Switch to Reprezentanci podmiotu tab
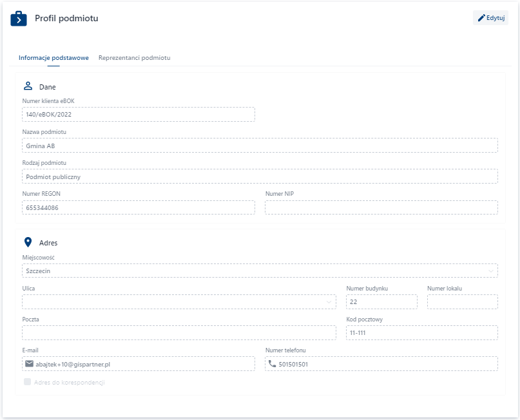Viewport: 520px width, 420px height. [134, 58]
